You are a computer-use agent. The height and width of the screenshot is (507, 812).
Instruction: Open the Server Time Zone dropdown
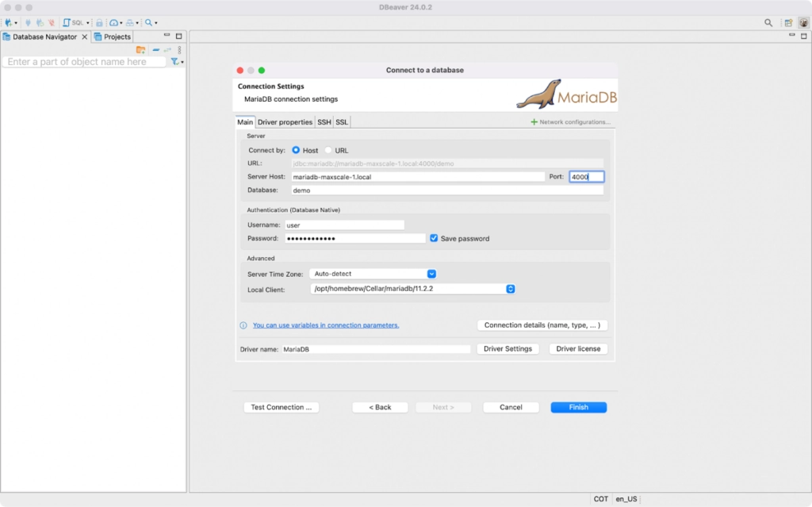431,274
